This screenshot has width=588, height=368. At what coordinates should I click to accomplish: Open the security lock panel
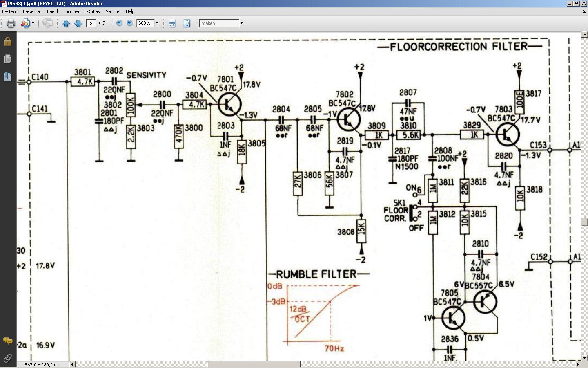tap(8, 42)
